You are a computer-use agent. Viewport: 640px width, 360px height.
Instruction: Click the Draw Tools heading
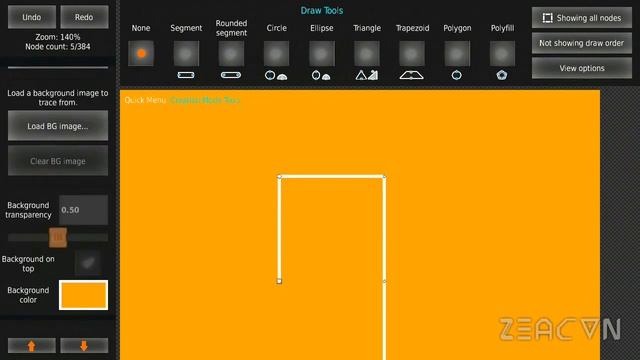coord(322,11)
